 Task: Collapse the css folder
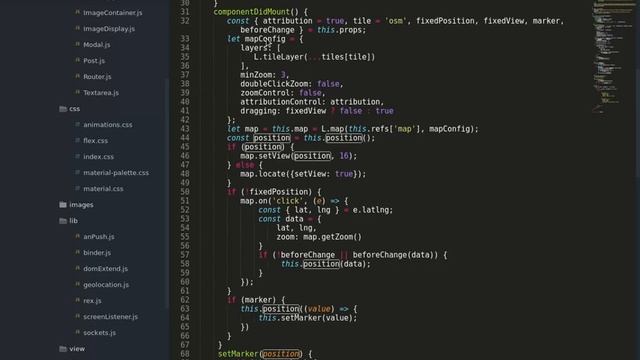coord(74,109)
